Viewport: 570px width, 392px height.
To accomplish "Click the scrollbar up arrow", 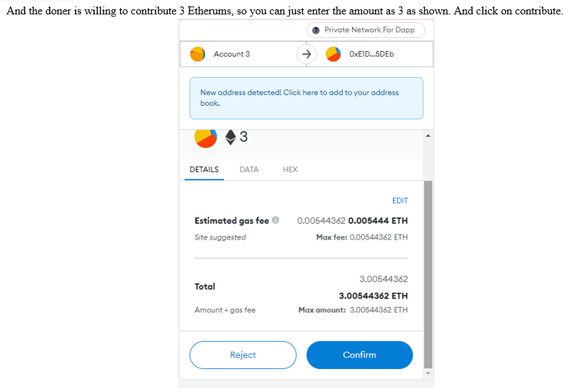I will pos(428,135).
